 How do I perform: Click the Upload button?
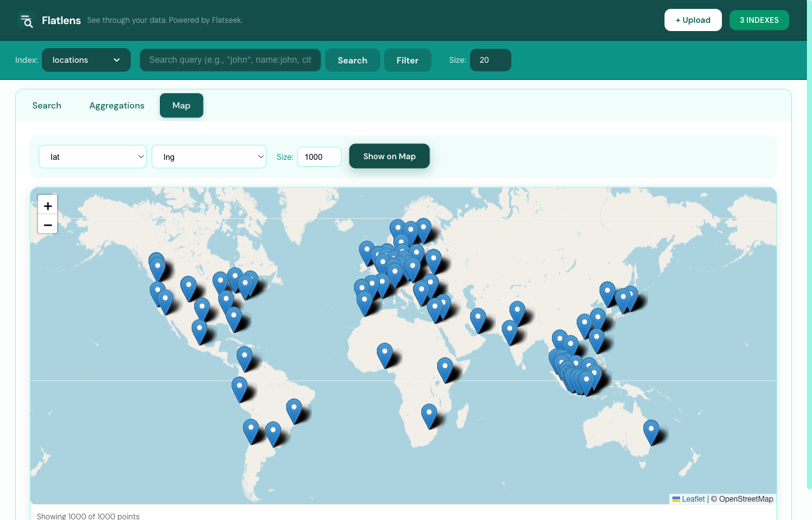[693, 20]
